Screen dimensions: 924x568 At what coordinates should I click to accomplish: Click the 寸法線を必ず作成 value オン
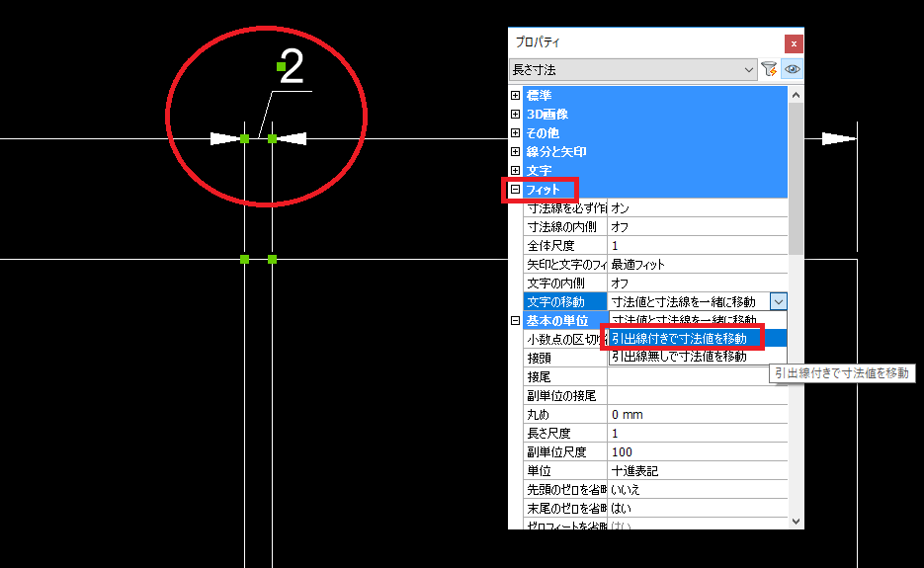697,208
